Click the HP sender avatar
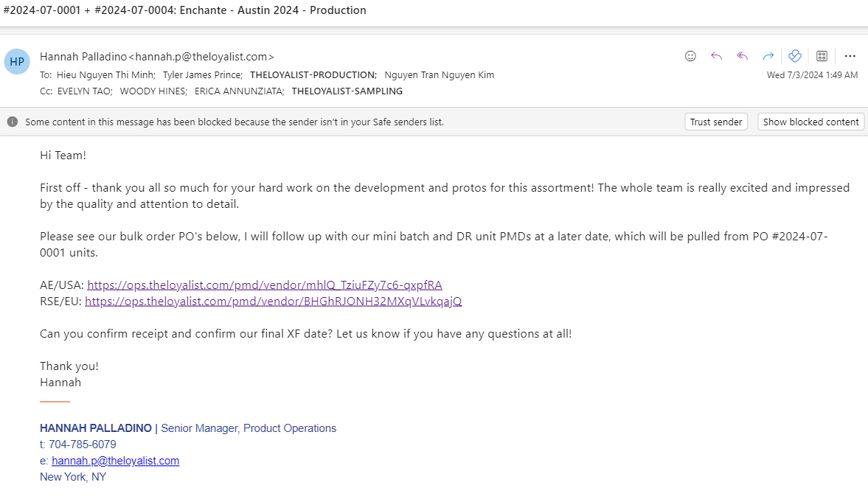 17,61
